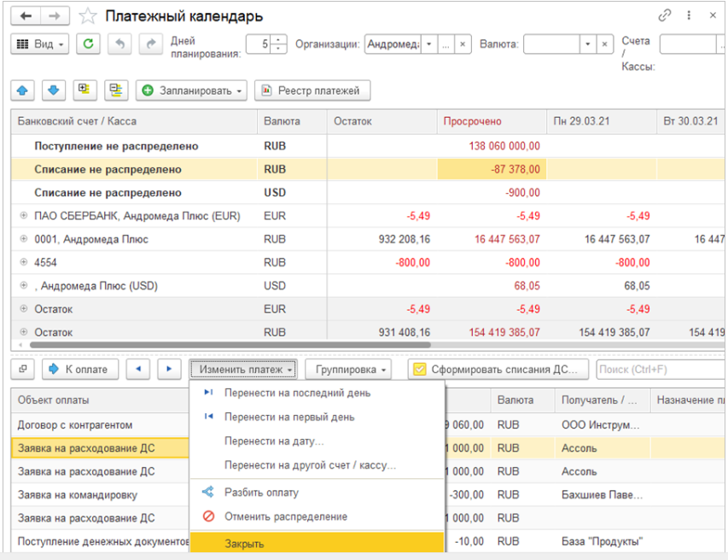728x560 pixels.
Task: Select Перенести на последний день menu item
Action: pyautogui.click(x=297, y=393)
